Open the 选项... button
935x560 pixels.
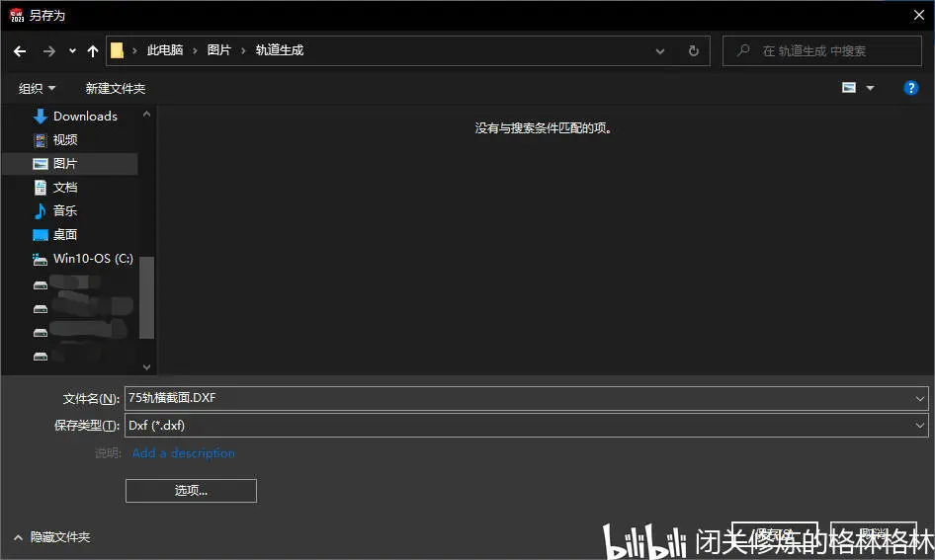191,491
